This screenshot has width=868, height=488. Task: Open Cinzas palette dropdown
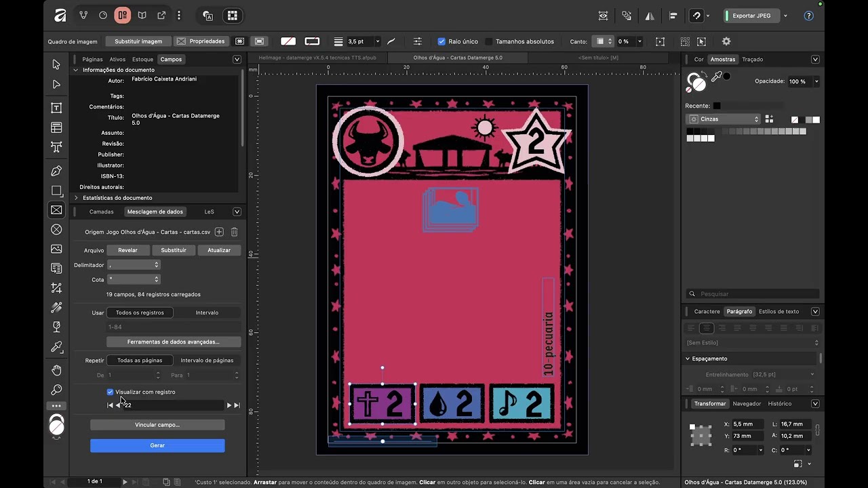724,119
